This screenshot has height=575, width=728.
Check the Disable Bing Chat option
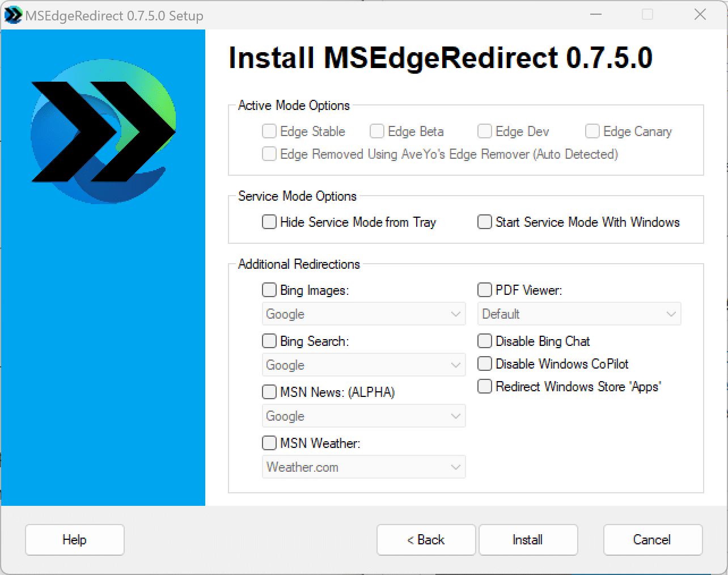(484, 341)
